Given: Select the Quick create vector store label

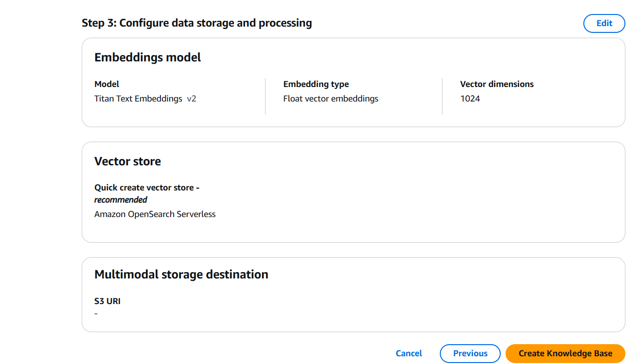Looking at the screenshot, I should [x=146, y=188].
